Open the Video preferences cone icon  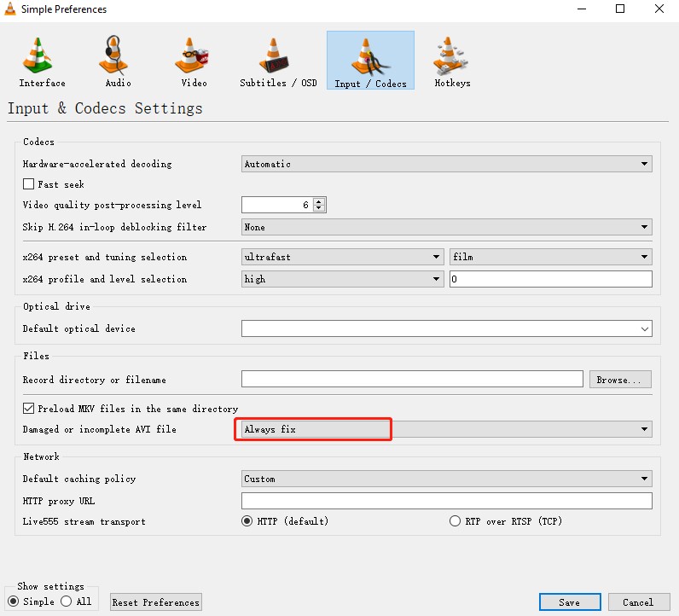pos(191,55)
